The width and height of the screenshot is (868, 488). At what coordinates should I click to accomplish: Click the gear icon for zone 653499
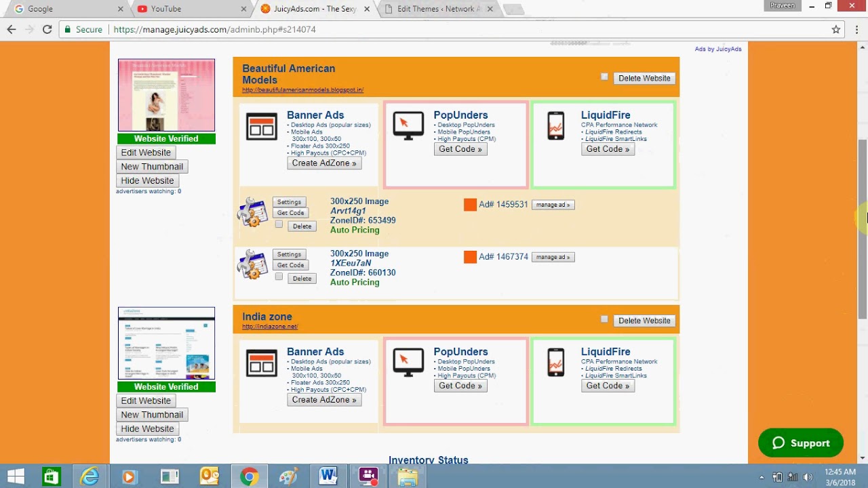pyautogui.click(x=253, y=213)
